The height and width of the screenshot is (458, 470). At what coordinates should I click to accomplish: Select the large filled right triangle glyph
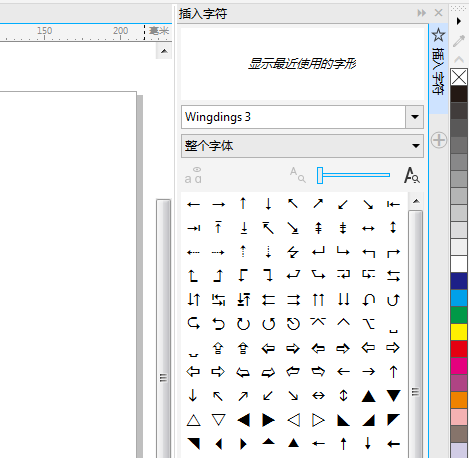click(268, 420)
